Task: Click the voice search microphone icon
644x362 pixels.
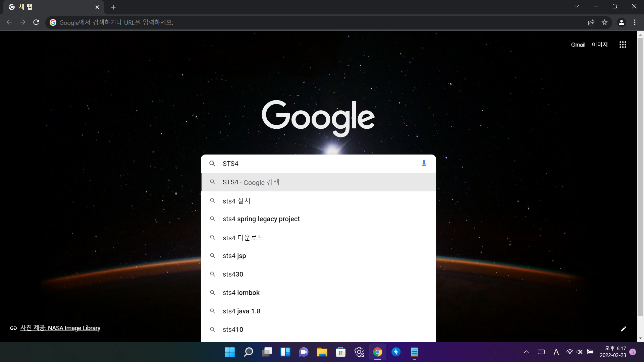Action: (424, 164)
